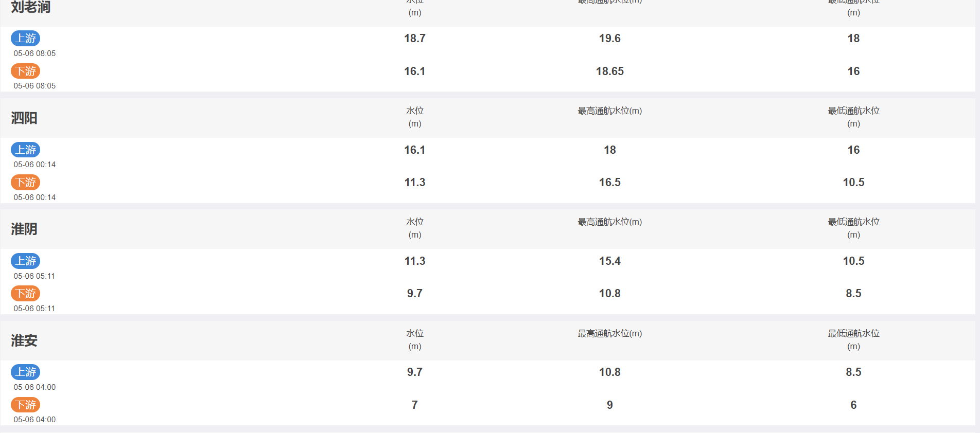Click 淮安 downstream 下游 badge
This screenshot has width=980, height=433.
tap(25, 405)
